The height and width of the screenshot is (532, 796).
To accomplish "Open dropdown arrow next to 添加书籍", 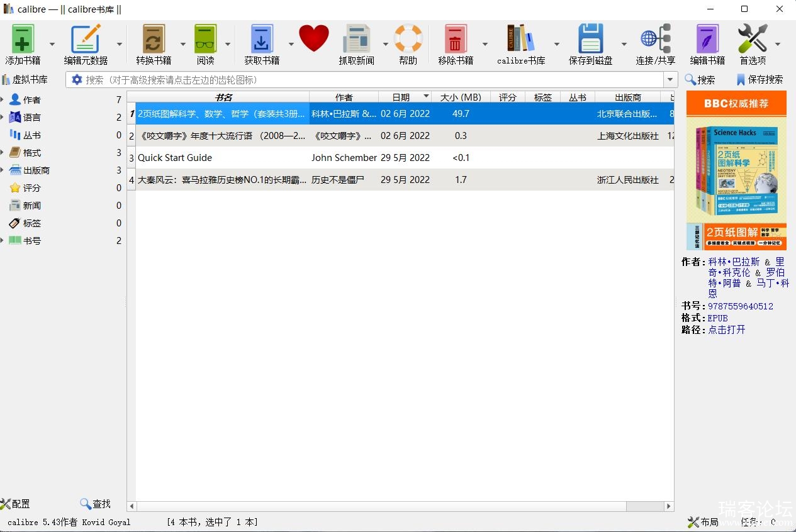I will (x=52, y=44).
